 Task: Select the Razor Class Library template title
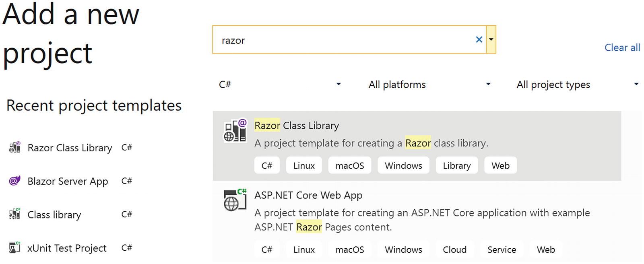pyautogui.click(x=297, y=126)
